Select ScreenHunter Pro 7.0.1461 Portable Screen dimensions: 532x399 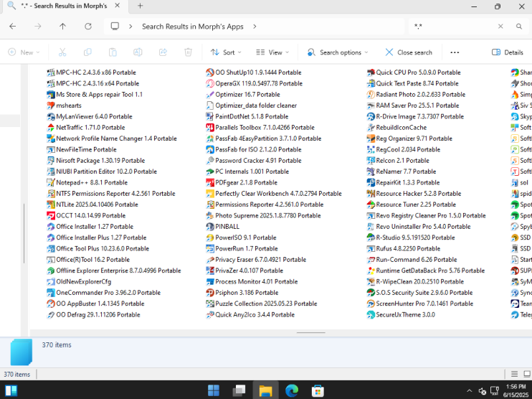(420, 304)
